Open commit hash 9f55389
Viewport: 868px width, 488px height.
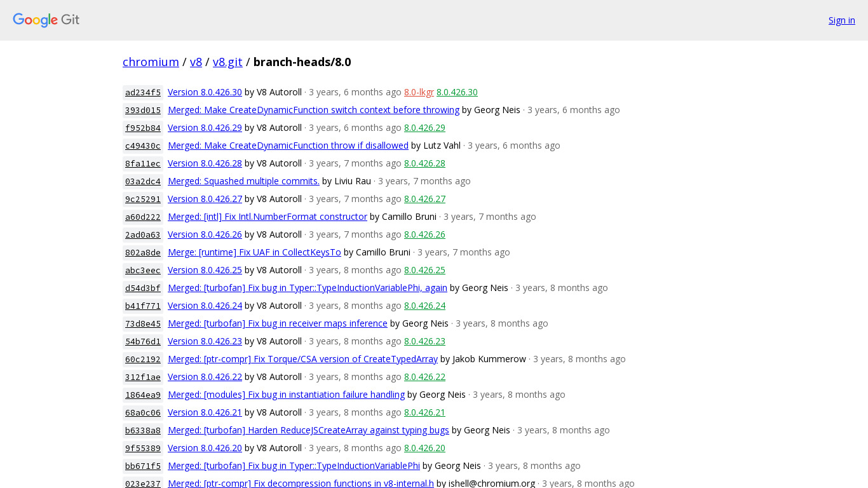coord(143,448)
